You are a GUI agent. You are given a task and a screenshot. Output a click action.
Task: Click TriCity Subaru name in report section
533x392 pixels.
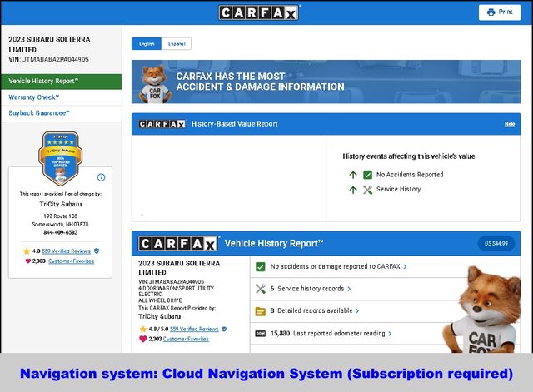[x=159, y=316]
